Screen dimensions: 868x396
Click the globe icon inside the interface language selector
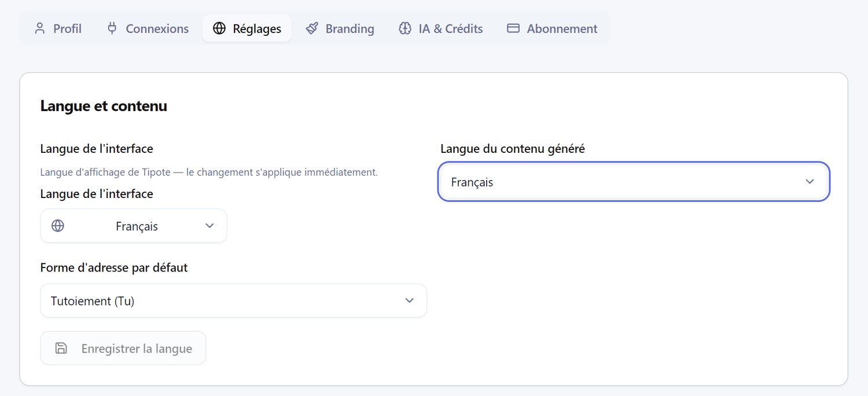click(x=58, y=226)
